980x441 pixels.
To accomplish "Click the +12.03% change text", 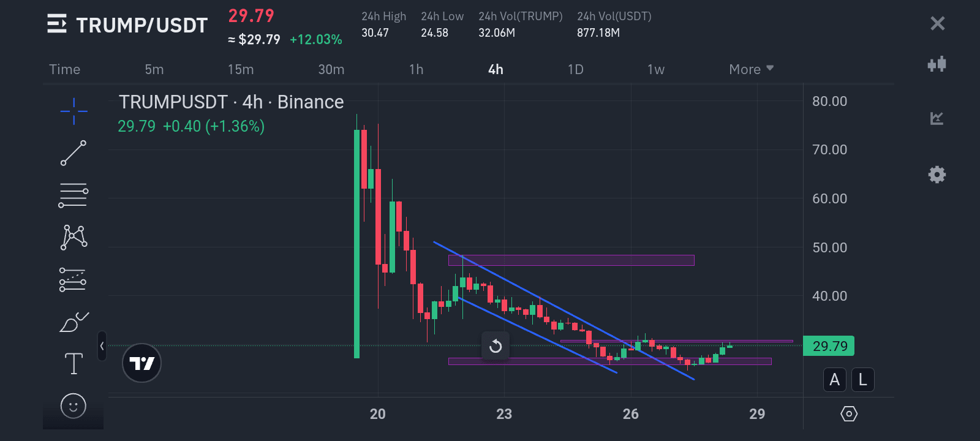I will coord(316,40).
